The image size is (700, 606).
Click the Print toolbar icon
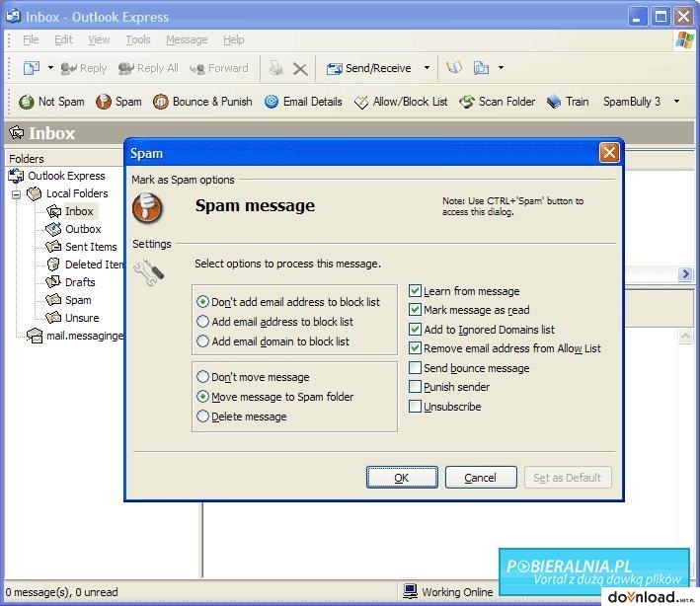tap(275, 68)
